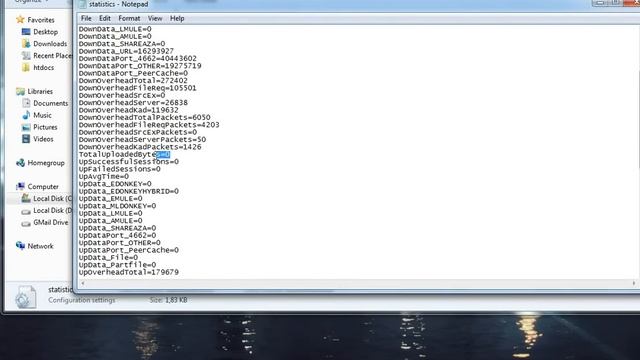Open the View menu in Notepad

point(155,18)
